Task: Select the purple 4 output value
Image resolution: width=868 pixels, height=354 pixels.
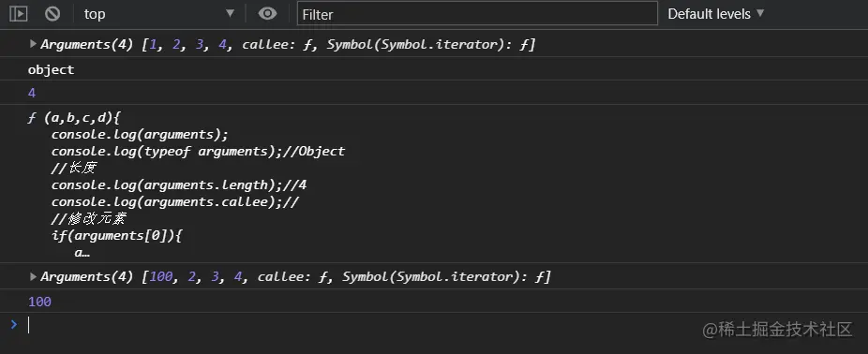Action: coord(32,93)
